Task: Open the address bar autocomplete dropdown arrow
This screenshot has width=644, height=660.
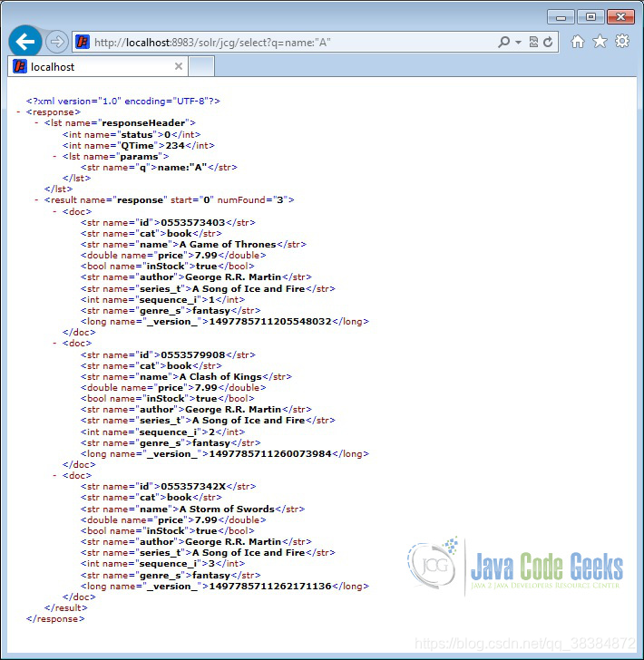Action: [x=518, y=43]
